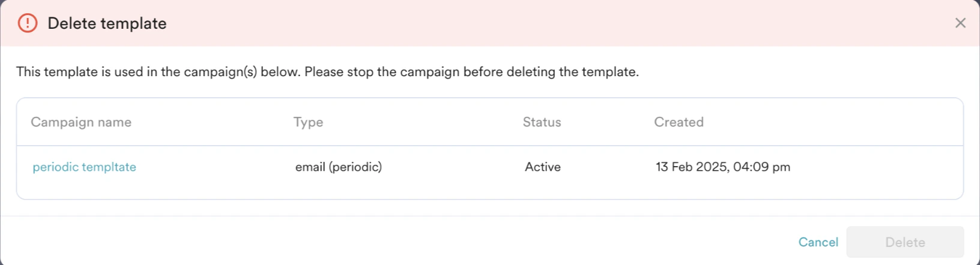The width and height of the screenshot is (980, 265).
Task: Click the disabled Delete button
Action: pyautogui.click(x=905, y=242)
